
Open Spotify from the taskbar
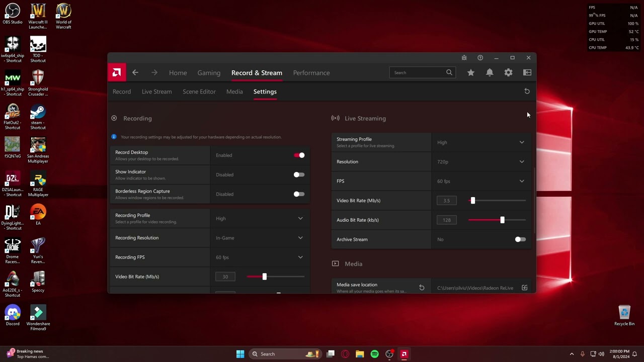coord(374,354)
